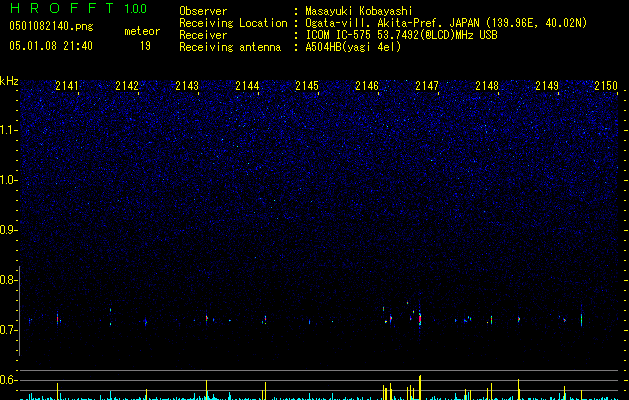The height and width of the screenshot is (400, 629).
Task: Click the "Receiver" field label
Action: pyautogui.click(x=203, y=35)
